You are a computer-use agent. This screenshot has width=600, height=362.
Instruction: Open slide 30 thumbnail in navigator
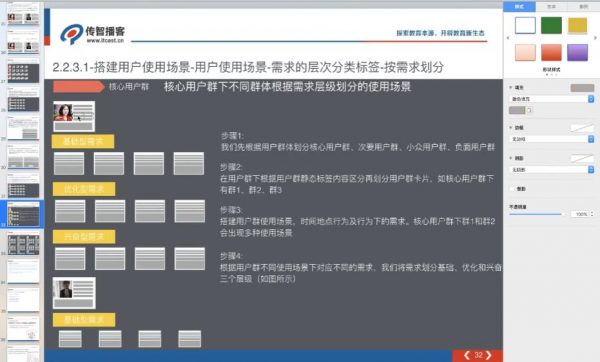tap(23, 158)
